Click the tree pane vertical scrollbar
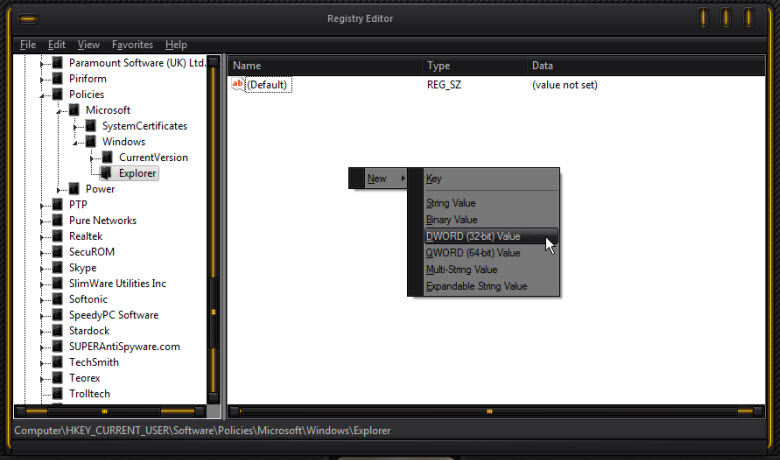The image size is (780, 460). pyautogui.click(x=213, y=230)
